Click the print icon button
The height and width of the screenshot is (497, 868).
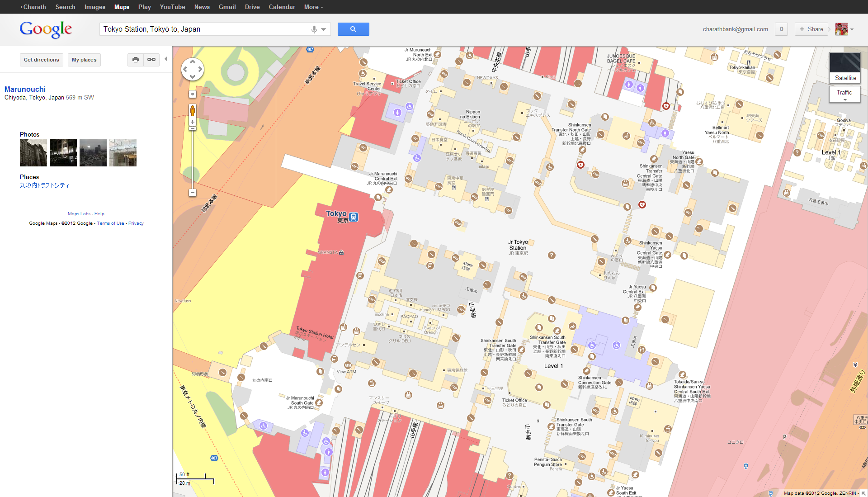click(136, 60)
